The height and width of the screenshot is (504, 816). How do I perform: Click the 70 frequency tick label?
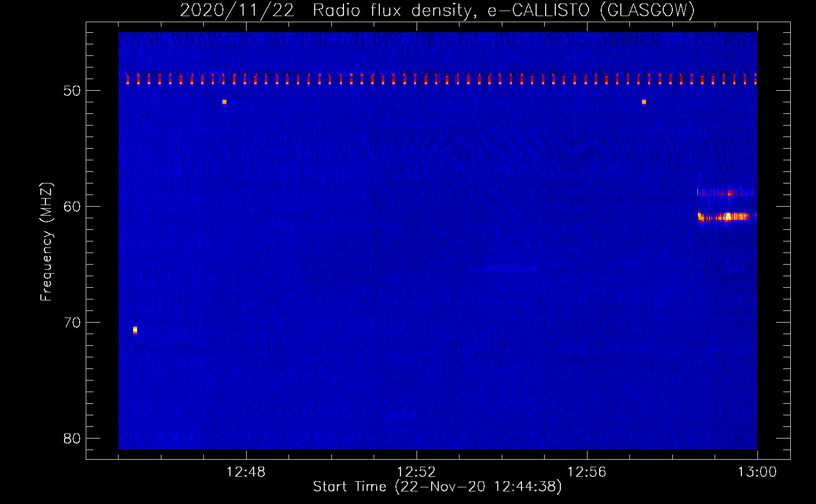(x=73, y=323)
